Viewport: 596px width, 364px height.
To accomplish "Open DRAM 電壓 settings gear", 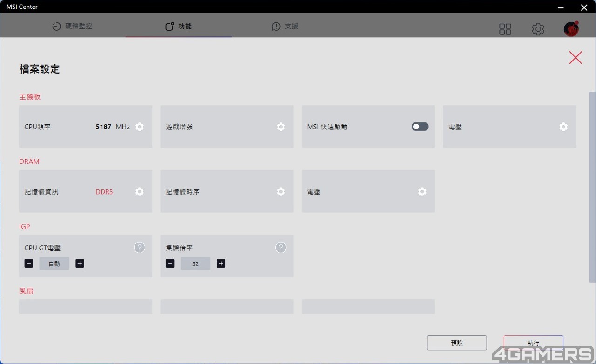I will coord(422,191).
